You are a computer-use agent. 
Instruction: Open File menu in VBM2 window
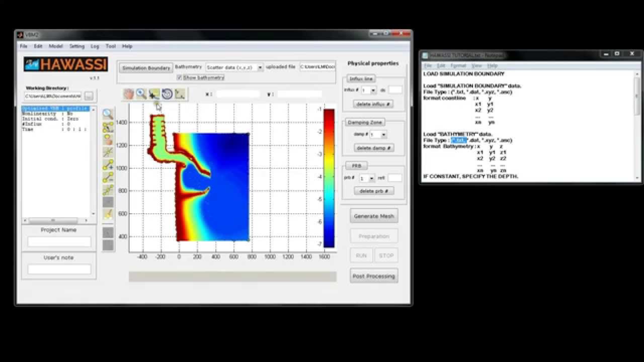[x=24, y=46]
